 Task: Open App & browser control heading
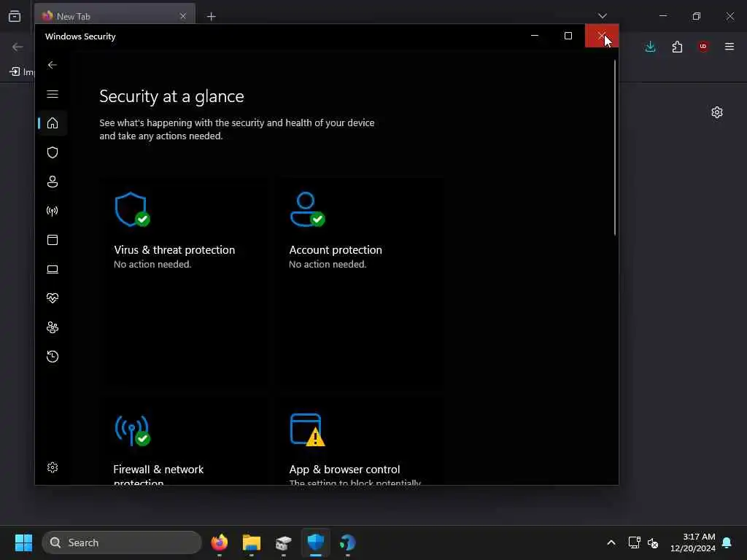tap(344, 470)
